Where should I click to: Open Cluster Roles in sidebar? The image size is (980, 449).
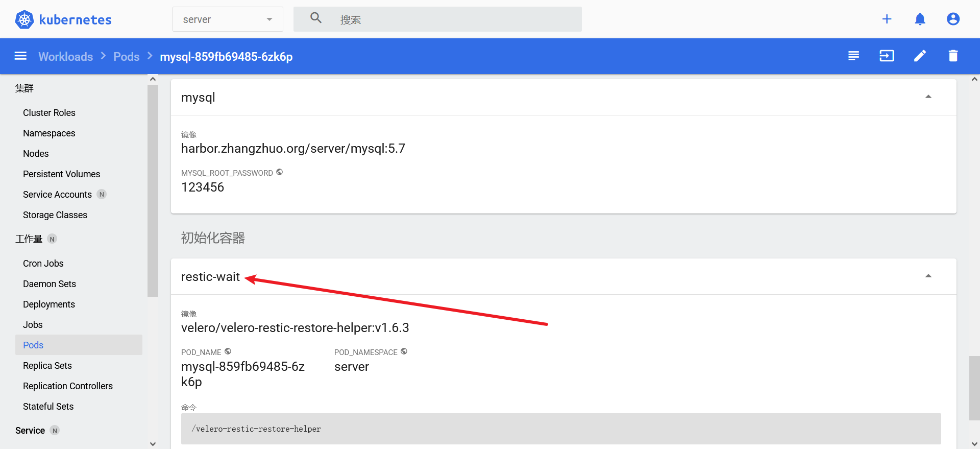[x=49, y=112]
